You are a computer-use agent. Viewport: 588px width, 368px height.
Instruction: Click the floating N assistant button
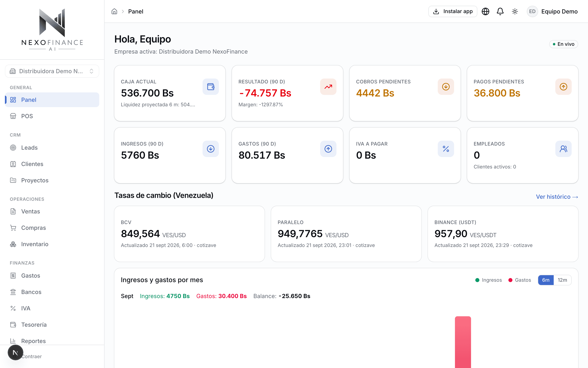(x=15, y=353)
